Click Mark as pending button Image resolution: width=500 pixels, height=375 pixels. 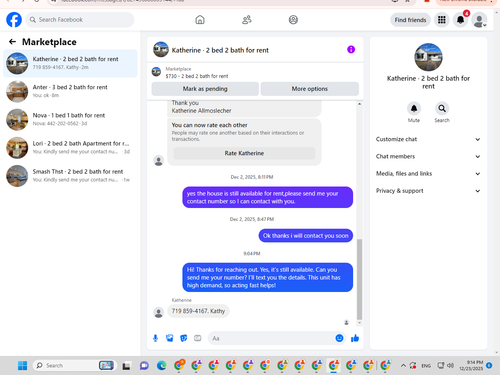point(205,89)
